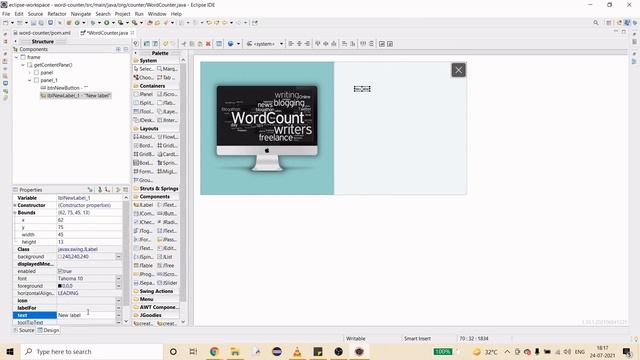Image resolution: width=640 pixels, height=360 pixels.
Task: Open the Windows Start menu
Action: click(x=10, y=351)
